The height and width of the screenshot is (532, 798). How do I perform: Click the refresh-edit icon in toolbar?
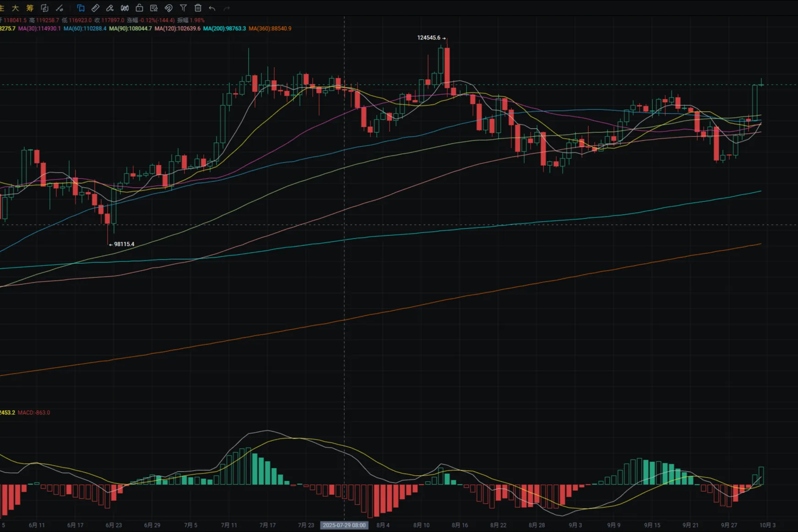point(44,8)
